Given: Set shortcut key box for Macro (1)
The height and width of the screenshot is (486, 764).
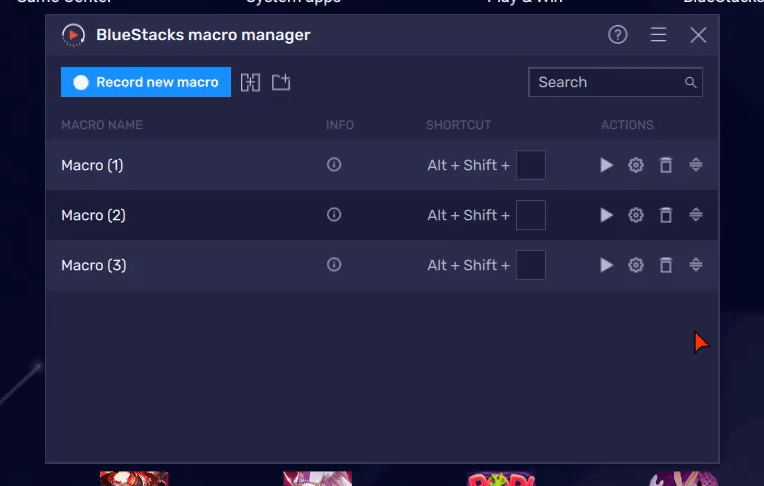Looking at the screenshot, I should (531, 165).
